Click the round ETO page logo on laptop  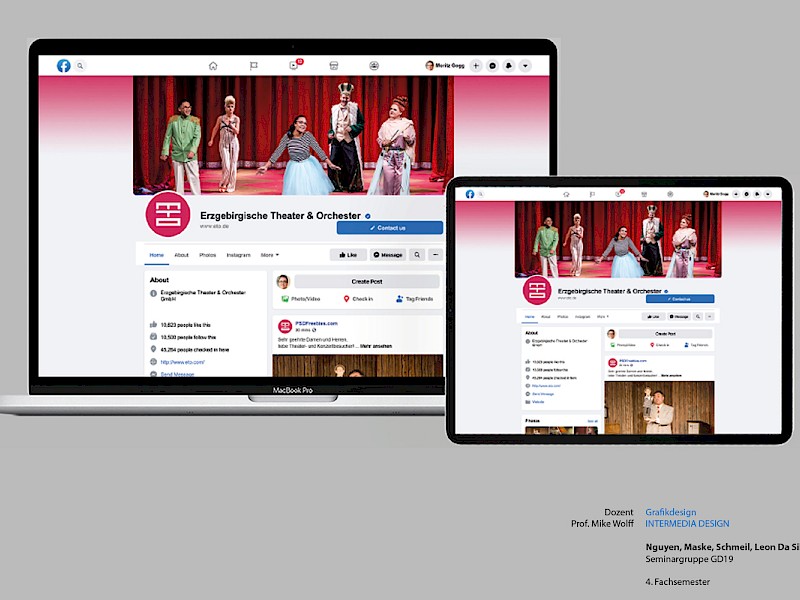[168, 214]
